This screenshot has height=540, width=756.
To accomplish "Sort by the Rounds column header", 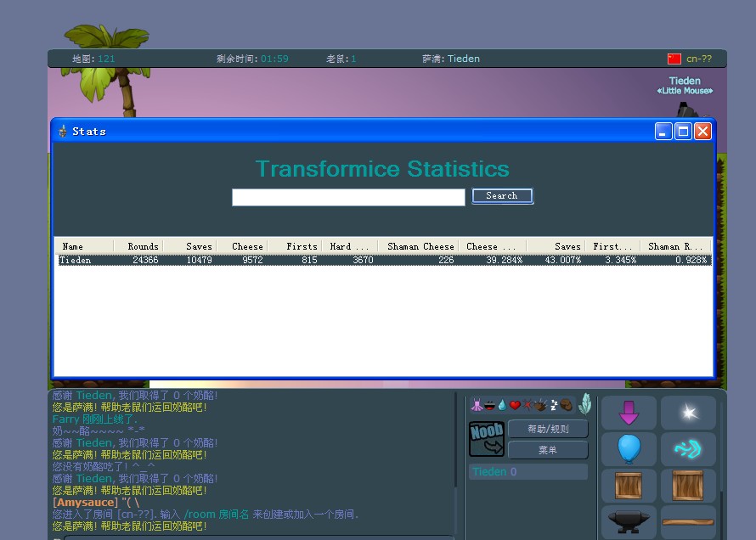I will pos(138,246).
